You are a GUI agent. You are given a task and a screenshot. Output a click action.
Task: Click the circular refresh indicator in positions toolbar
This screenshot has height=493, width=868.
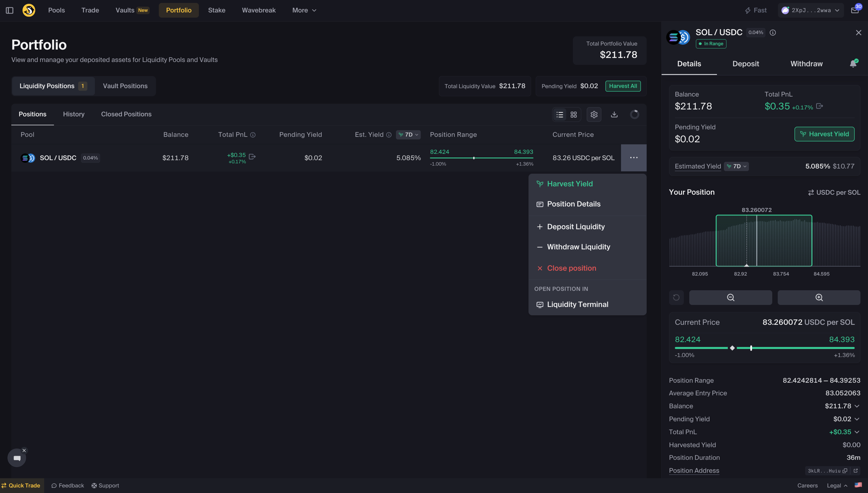pos(635,114)
